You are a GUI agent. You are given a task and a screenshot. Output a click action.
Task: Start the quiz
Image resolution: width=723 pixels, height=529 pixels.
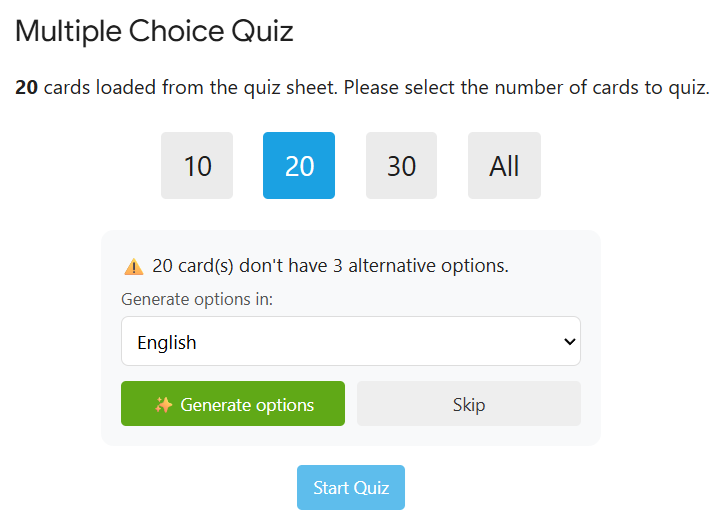[351, 488]
